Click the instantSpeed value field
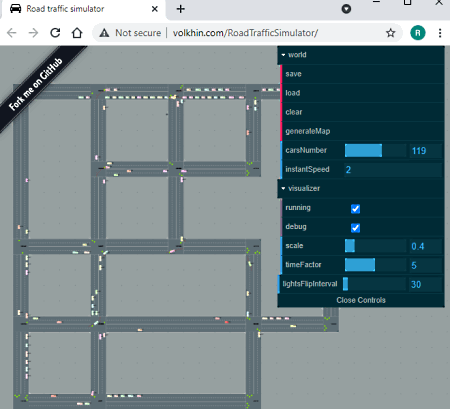Viewport: 450px width, 409px height. pyautogui.click(x=393, y=170)
